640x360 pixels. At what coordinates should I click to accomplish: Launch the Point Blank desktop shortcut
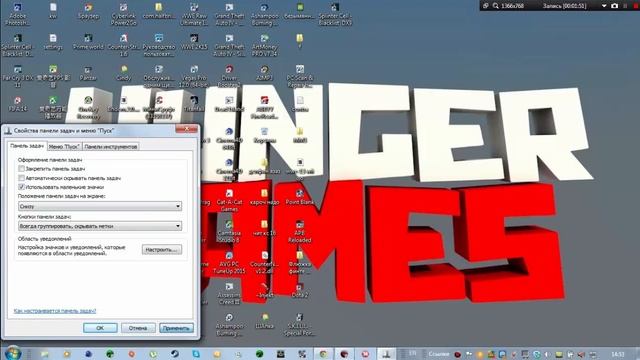300,197
